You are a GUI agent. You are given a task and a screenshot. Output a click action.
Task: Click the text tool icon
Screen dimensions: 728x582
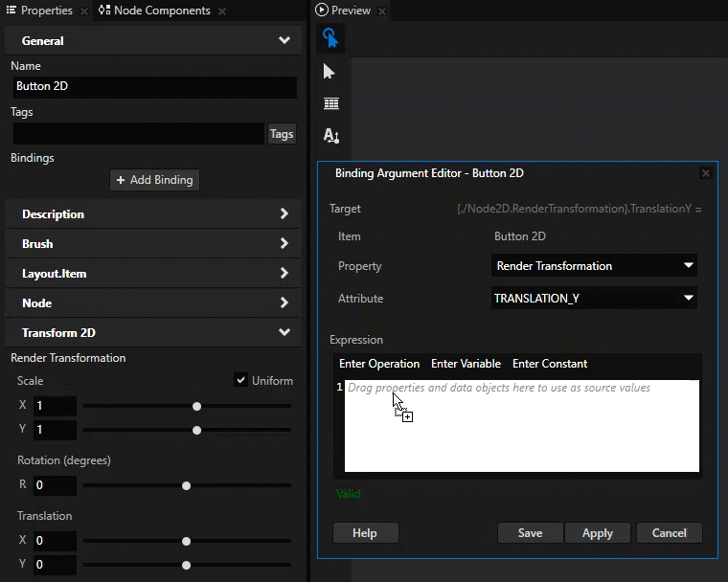coord(330,135)
